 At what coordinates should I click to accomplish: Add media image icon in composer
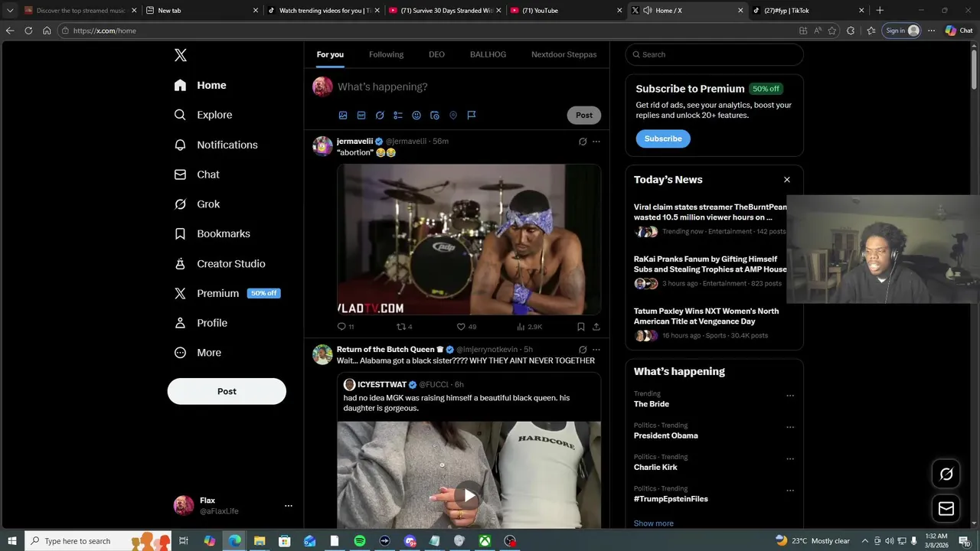(343, 116)
